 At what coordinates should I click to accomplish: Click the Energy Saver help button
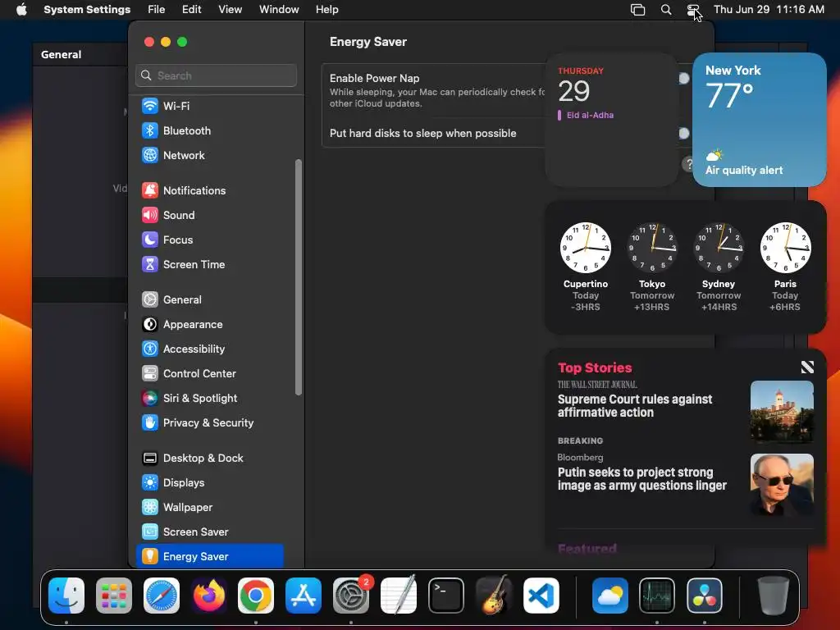(x=689, y=164)
